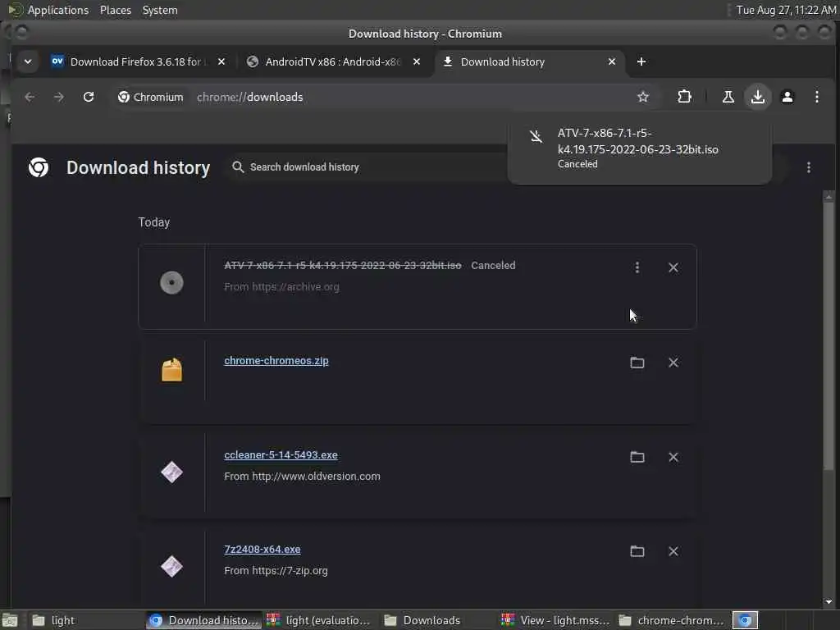Click the archive.org source URL
The height and width of the screenshot is (630, 840).
click(x=295, y=286)
